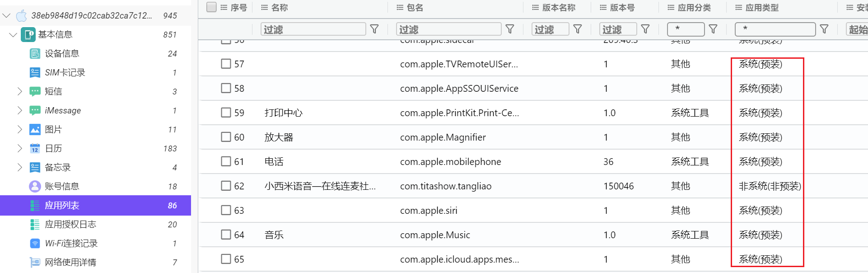
Task: Click the Wi-Fi连接记录 icon
Action: [35, 244]
